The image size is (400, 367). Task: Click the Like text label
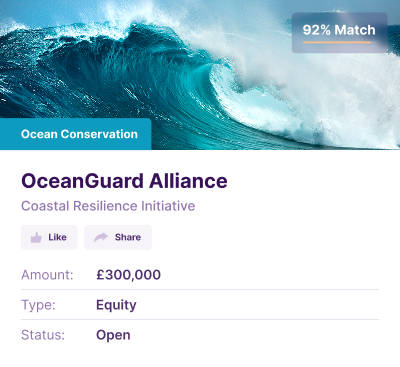click(x=57, y=237)
